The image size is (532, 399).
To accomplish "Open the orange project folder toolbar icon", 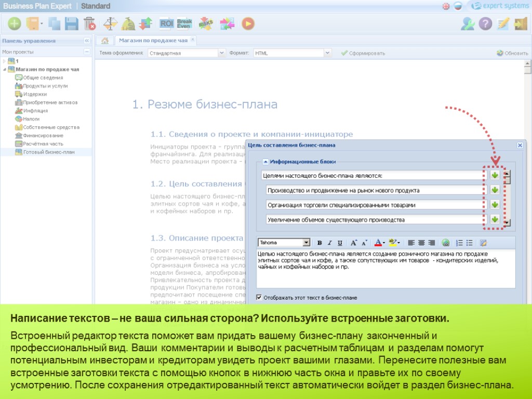I will [x=33, y=24].
